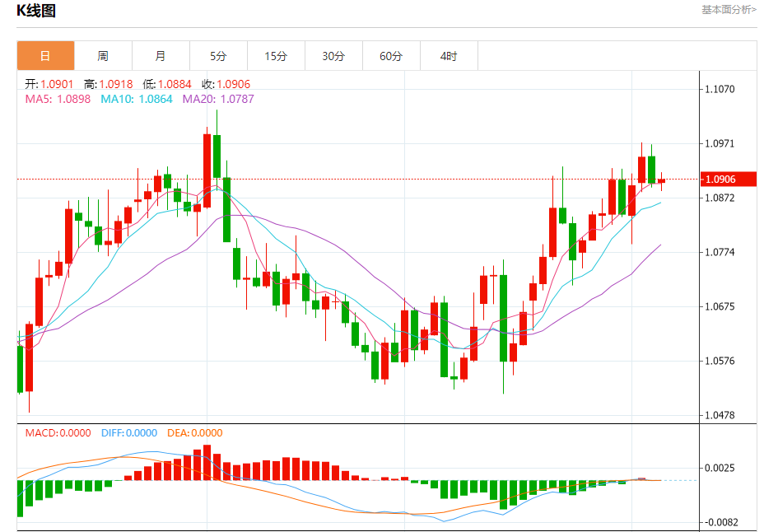This screenshot has height=532, width=764.
Task: Click the MA5: 1.0898 indicator label
Action: (58, 99)
